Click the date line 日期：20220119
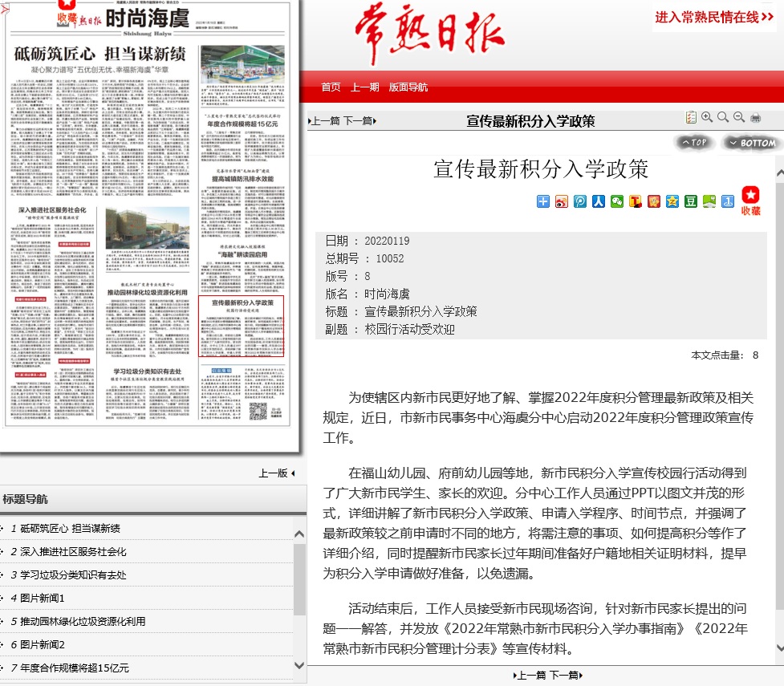This screenshot has width=784, height=686. coord(368,241)
